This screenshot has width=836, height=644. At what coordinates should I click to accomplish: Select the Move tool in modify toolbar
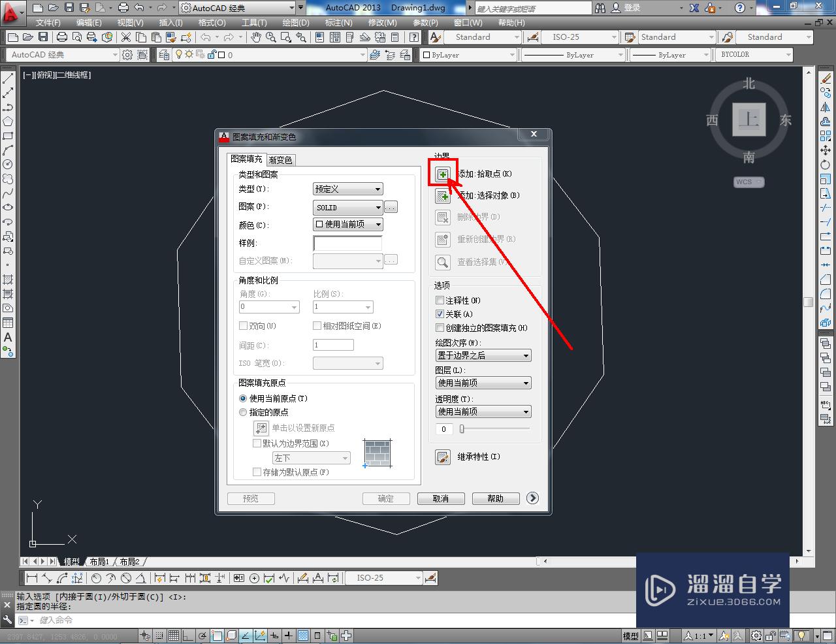[826, 150]
